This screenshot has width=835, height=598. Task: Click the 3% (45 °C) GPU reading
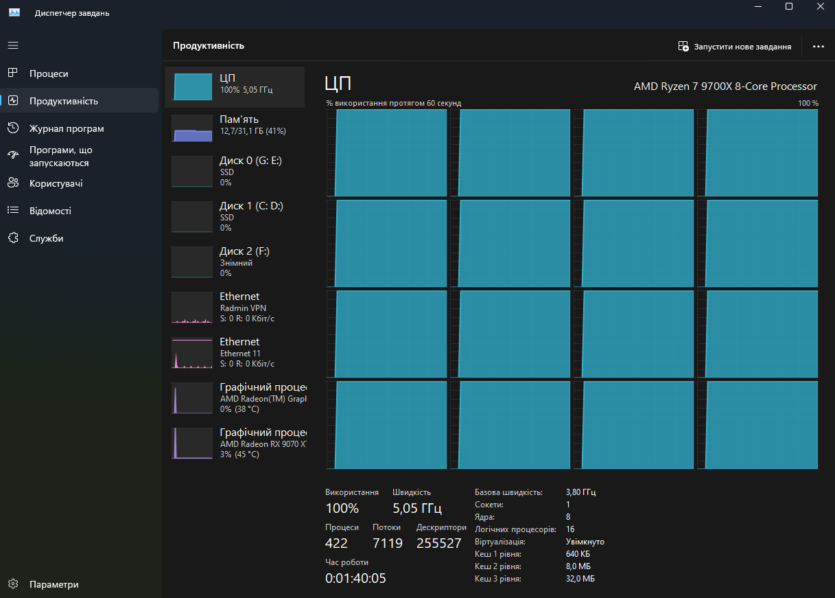click(240, 454)
